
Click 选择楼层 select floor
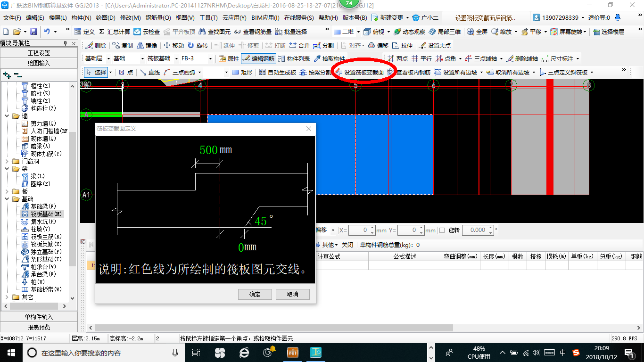[609, 32]
